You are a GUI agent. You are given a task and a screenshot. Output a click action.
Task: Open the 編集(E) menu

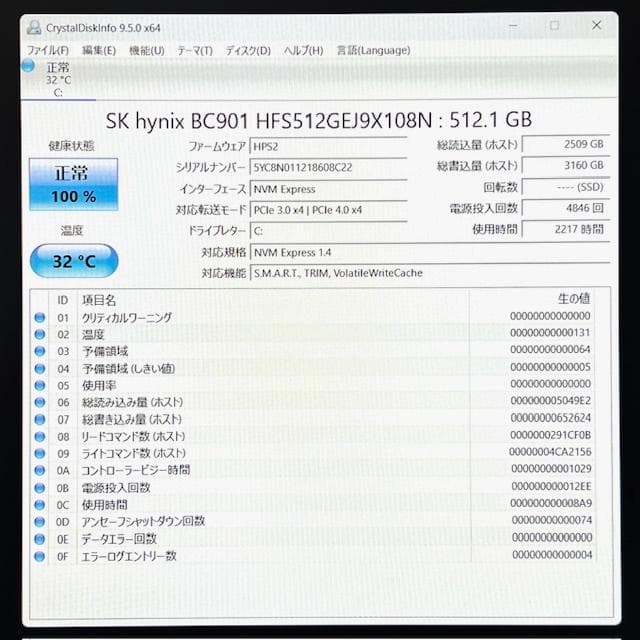click(x=99, y=51)
